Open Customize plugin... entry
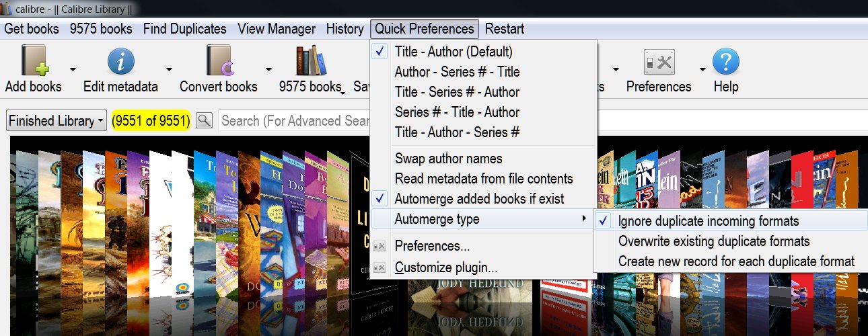 pyautogui.click(x=483, y=267)
